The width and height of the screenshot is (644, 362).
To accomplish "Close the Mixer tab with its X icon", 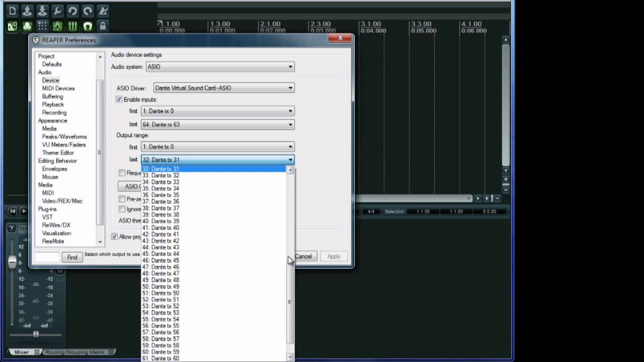I will 37,352.
